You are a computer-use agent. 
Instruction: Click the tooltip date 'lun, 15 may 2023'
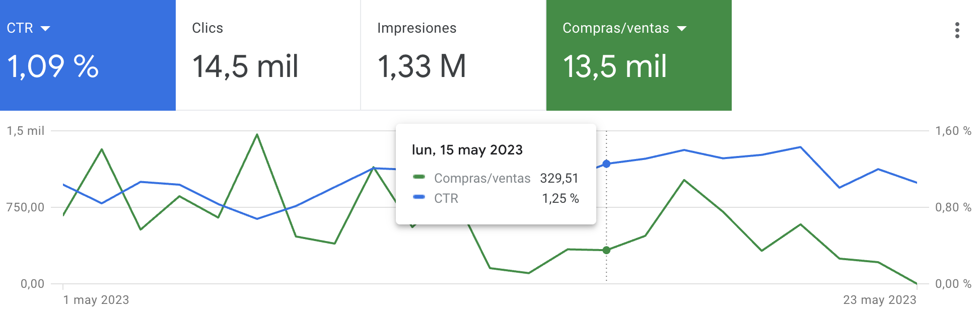(x=467, y=150)
